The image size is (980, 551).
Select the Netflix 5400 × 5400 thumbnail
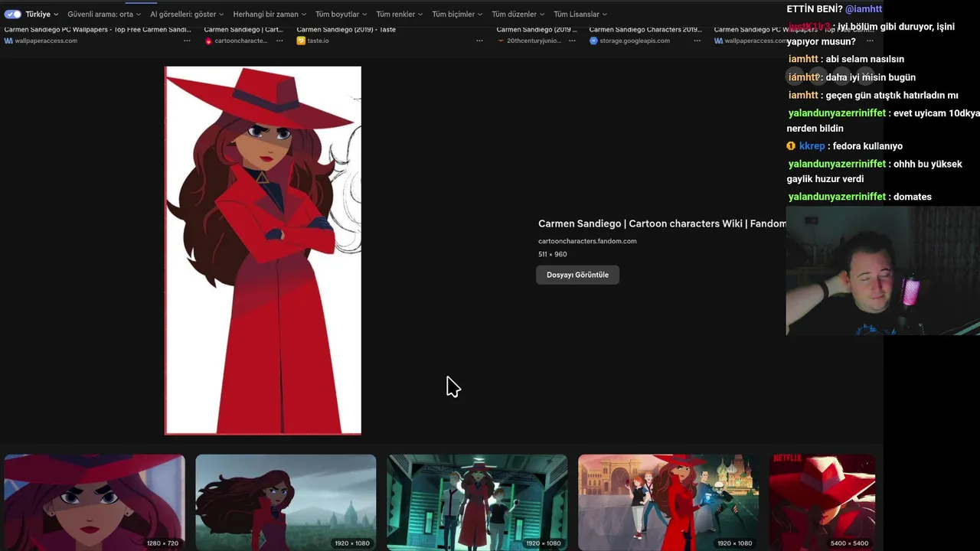pyautogui.click(x=822, y=502)
